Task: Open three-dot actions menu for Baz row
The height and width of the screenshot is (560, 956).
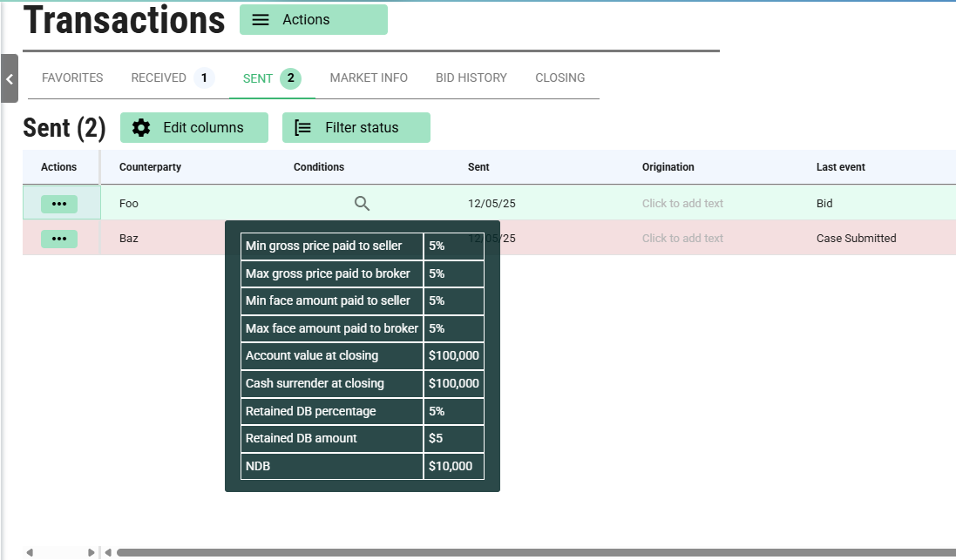Action: [59, 239]
